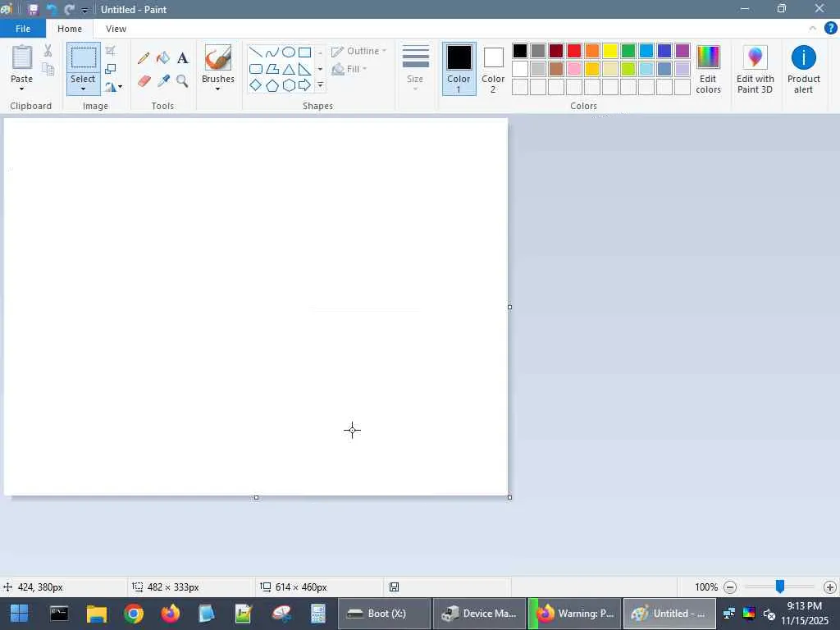The width and height of the screenshot is (840, 630).
Task: Open the Outline dropdown
Action: pyautogui.click(x=359, y=51)
